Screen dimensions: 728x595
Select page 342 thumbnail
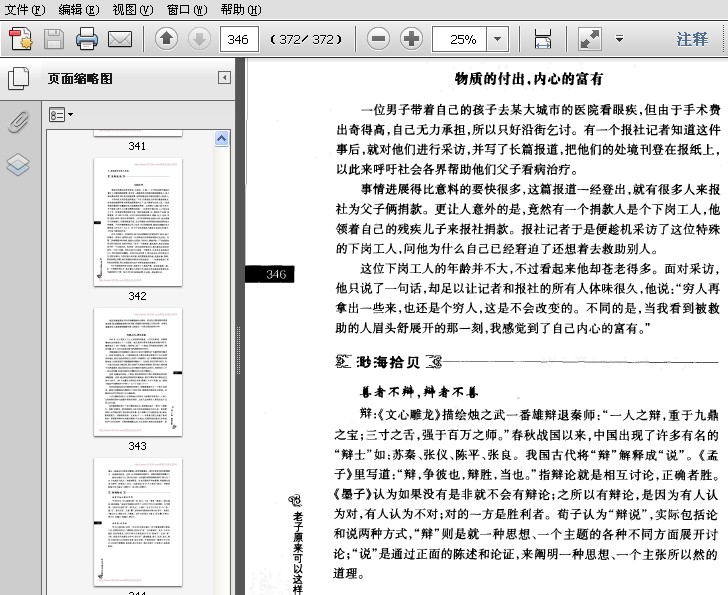tap(138, 222)
